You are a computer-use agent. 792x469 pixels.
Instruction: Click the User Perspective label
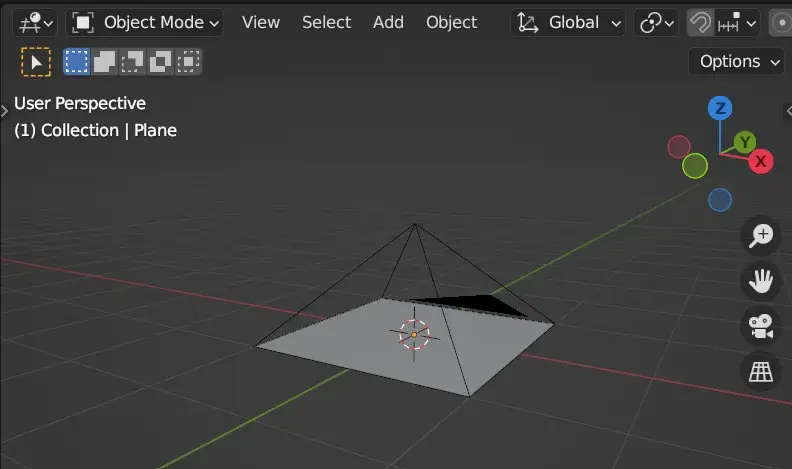[x=80, y=103]
